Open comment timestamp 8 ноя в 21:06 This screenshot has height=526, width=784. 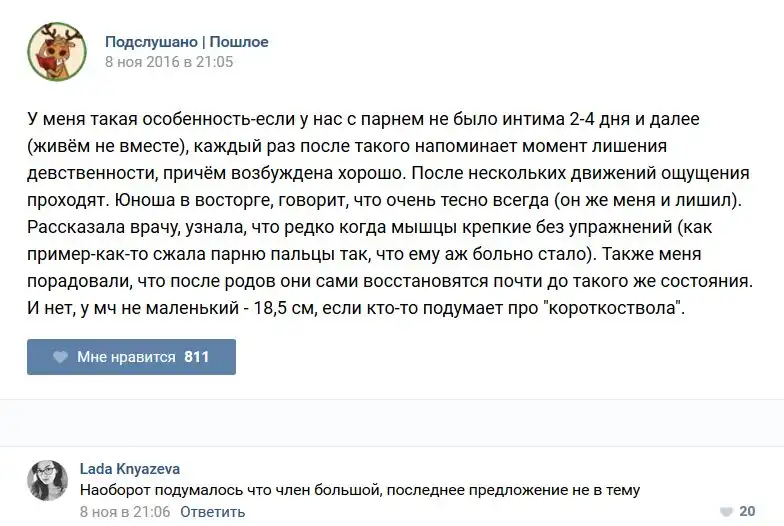click(x=124, y=511)
